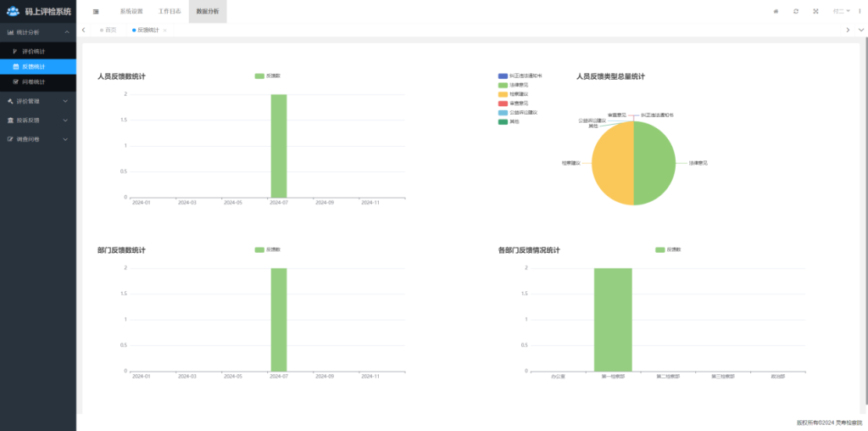The height and width of the screenshot is (431, 868).
Task: Switch to the 系统设置 top tab
Action: 131,11
